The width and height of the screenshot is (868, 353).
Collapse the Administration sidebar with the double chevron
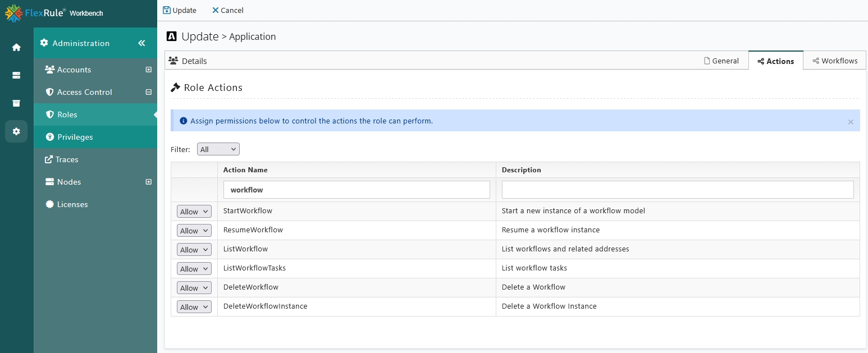[x=141, y=43]
